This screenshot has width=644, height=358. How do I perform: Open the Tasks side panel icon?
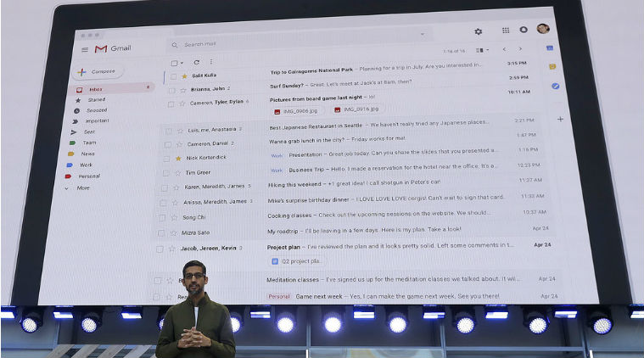coord(555,86)
